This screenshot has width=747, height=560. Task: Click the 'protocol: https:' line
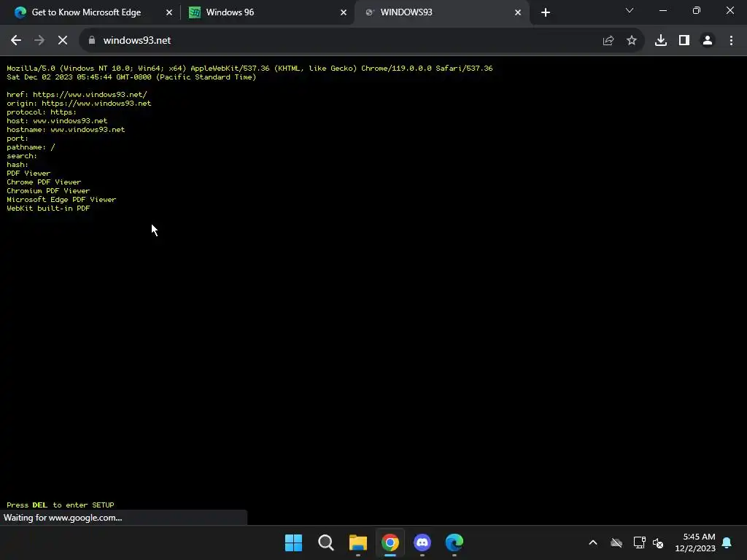pos(42,112)
